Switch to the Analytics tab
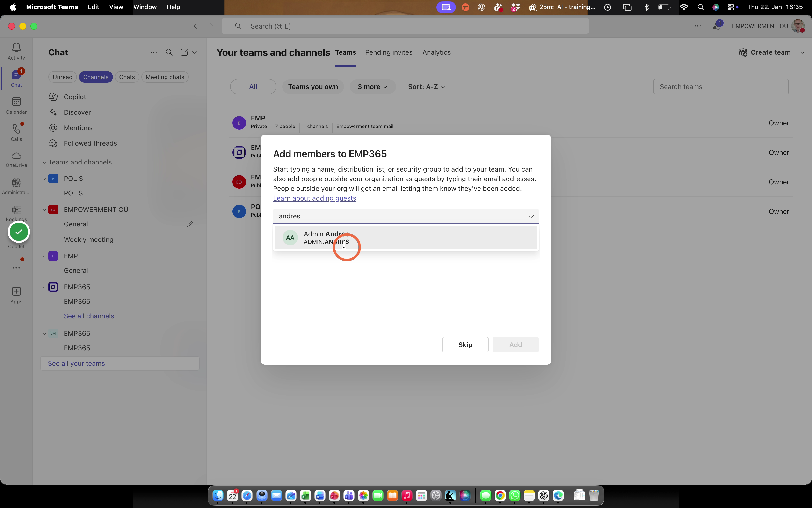 [436, 52]
